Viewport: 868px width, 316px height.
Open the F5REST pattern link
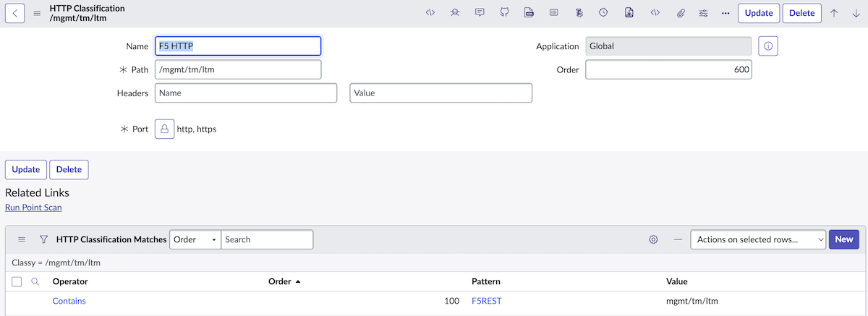[486, 301]
